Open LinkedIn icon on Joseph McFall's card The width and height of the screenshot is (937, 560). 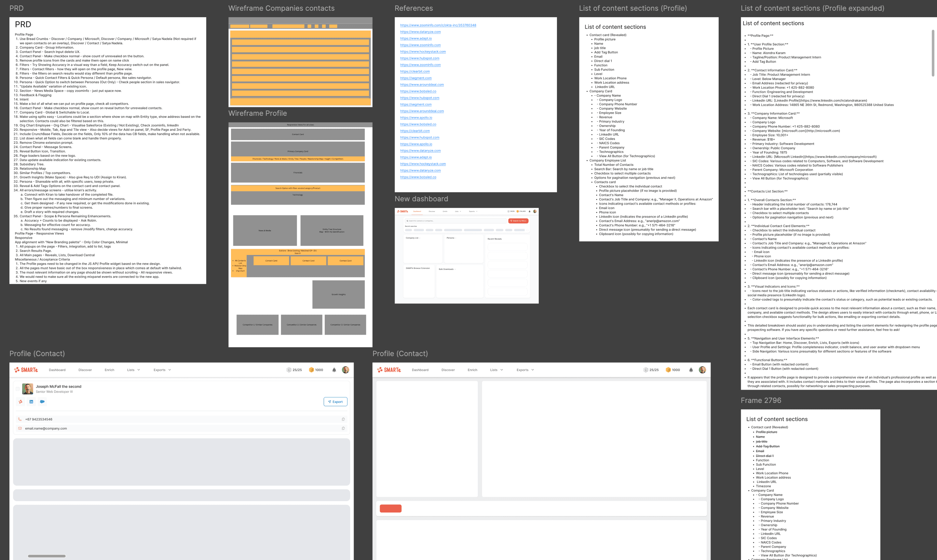click(31, 402)
